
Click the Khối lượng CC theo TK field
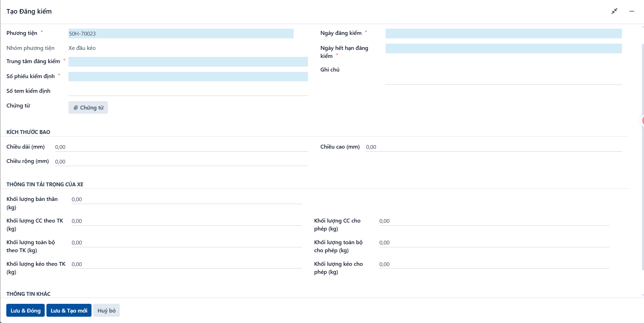[x=186, y=221]
